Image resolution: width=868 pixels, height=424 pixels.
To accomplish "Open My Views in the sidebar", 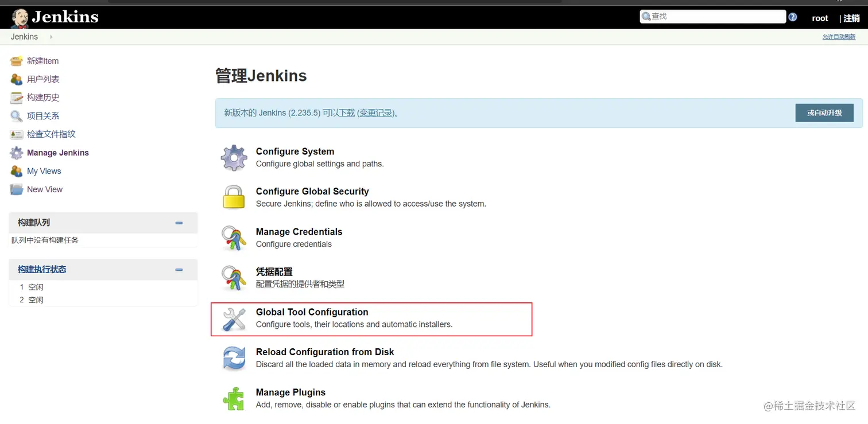I will tap(44, 171).
